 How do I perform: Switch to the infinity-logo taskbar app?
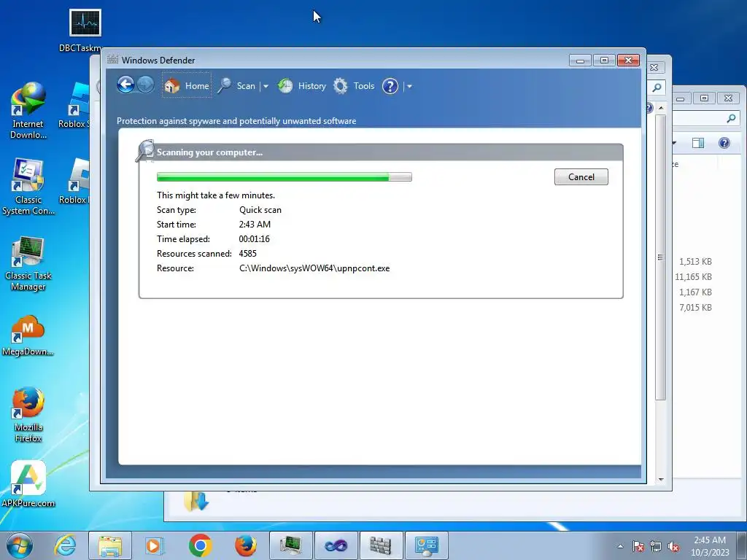(336, 545)
